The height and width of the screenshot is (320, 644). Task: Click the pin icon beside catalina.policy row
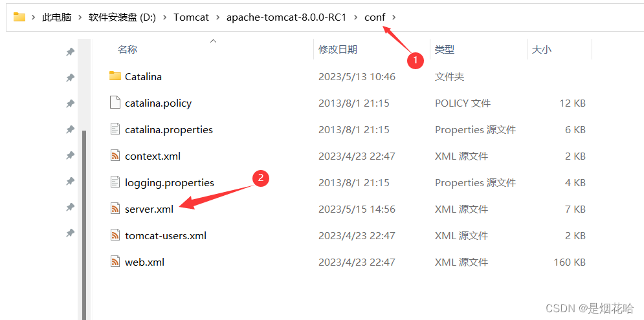click(71, 104)
